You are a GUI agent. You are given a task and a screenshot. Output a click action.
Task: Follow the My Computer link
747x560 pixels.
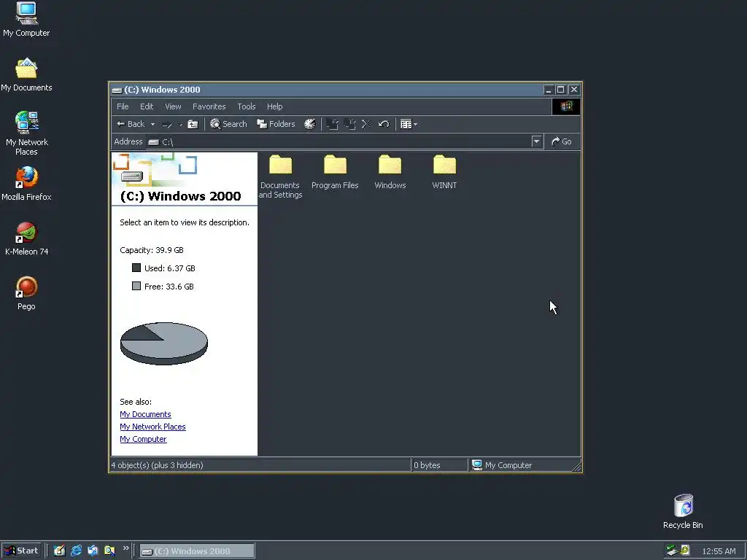click(143, 439)
